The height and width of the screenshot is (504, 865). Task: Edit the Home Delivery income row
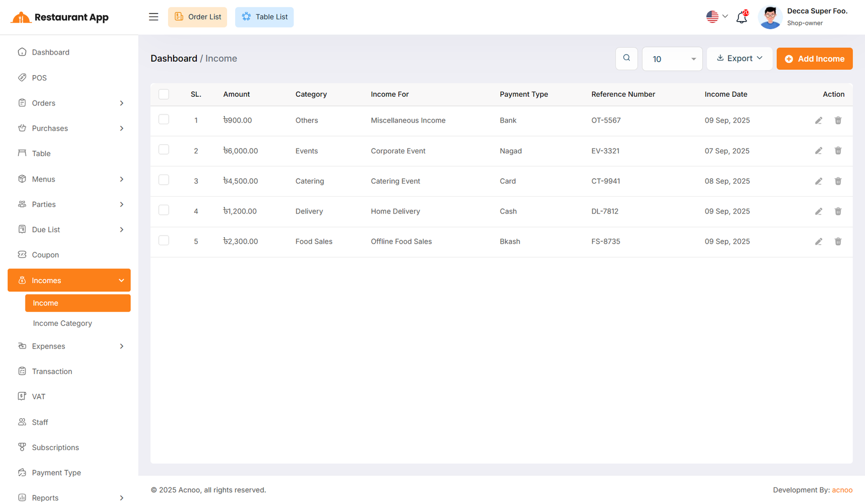[x=819, y=211]
